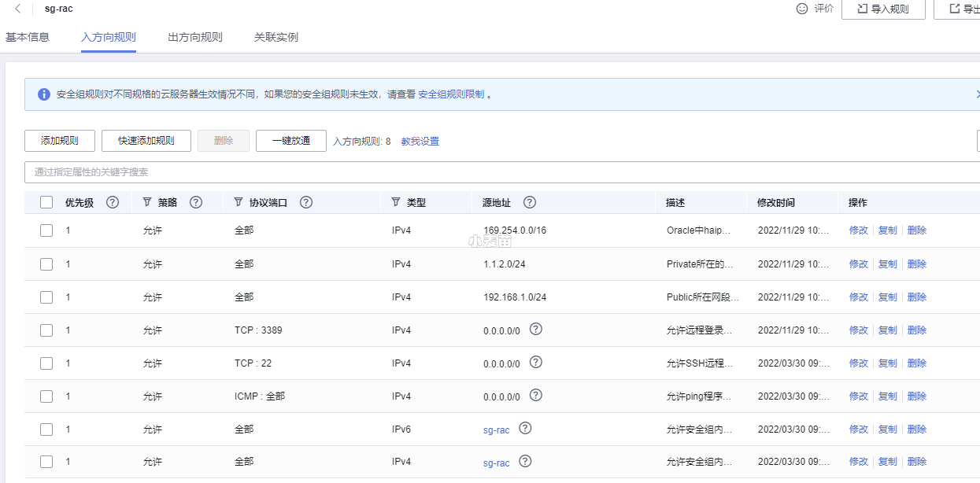Select checkbox for the IPv6 sg-rac rule
The image size is (980, 483).
46,429
